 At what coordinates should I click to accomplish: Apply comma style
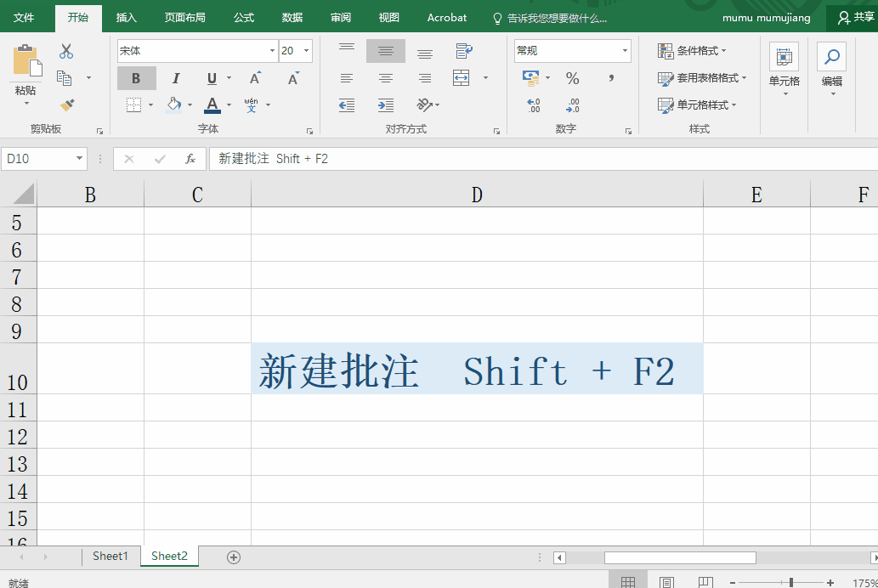[x=611, y=78]
